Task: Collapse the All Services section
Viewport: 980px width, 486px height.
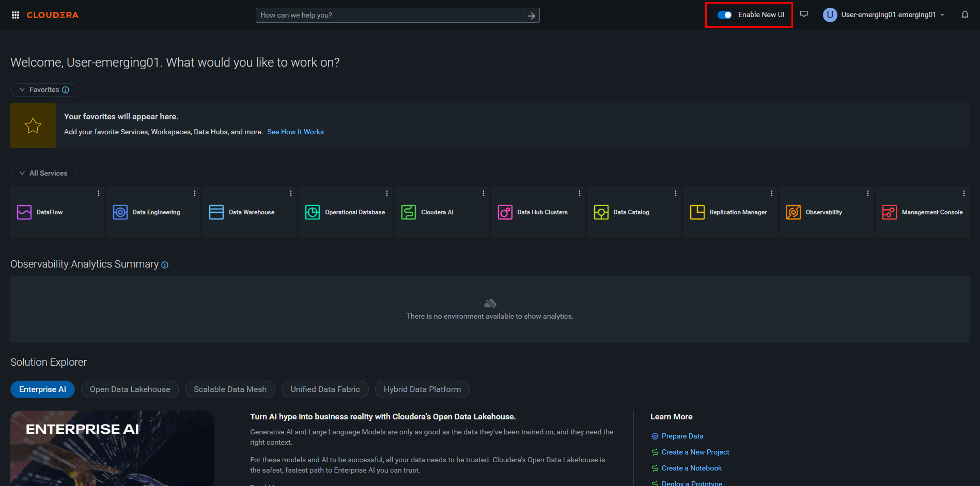Action: tap(43, 174)
